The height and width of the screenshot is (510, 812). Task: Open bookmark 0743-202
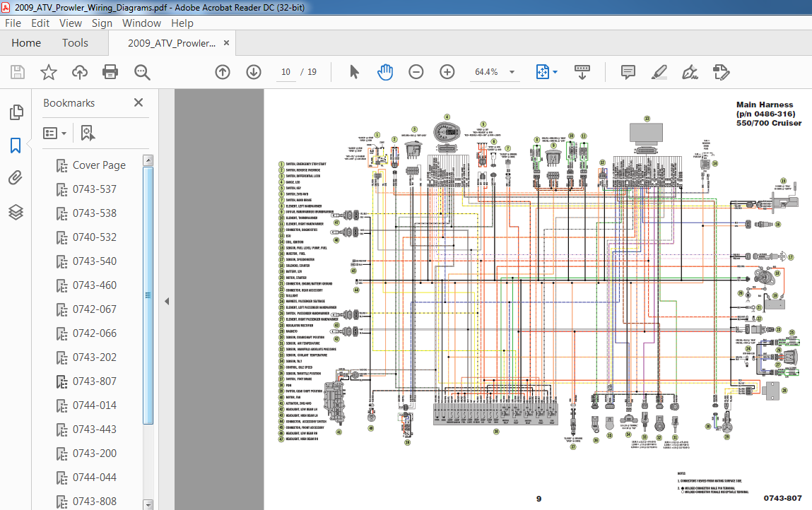94,357
